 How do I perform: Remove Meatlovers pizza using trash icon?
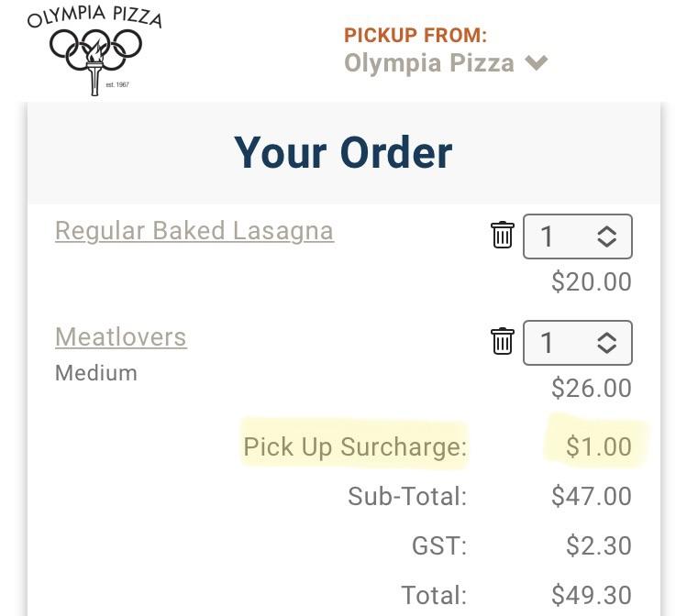tap(503, 342)
